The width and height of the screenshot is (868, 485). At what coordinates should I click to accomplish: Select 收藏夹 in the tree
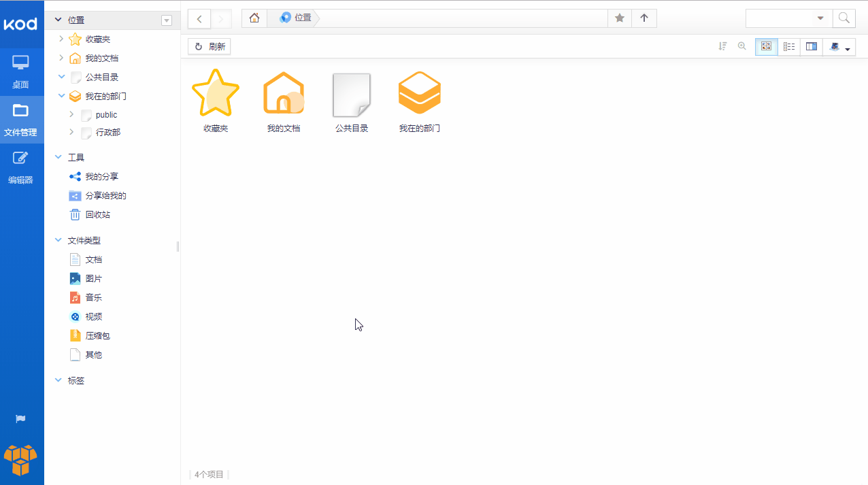(x=97, y=39)
